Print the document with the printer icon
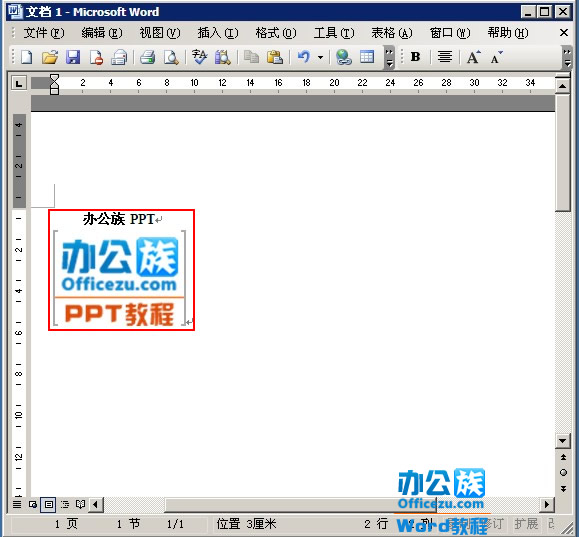579x537 pixels. pyautogui.click(x=147, y=58)
